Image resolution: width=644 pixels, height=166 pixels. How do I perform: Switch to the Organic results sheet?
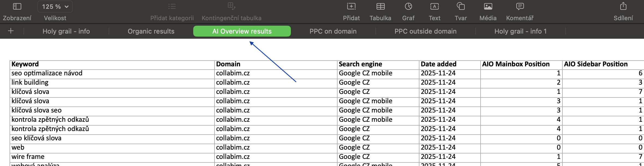pos(151,31)
